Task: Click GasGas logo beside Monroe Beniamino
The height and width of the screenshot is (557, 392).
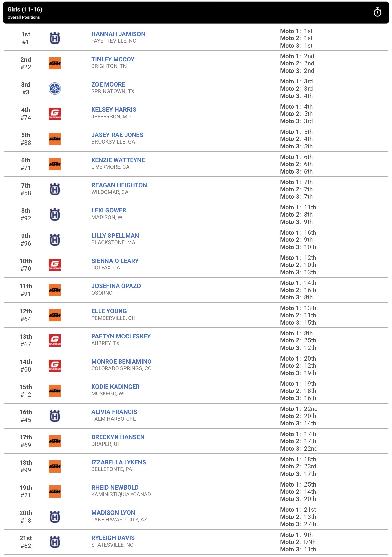Action: (55, 366)
